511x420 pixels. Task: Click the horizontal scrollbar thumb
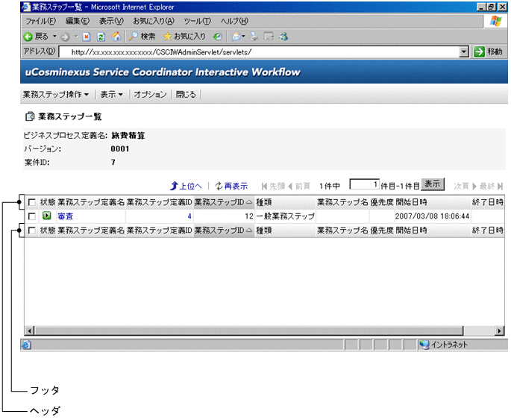pyautogui.click(x=248, y=331)
